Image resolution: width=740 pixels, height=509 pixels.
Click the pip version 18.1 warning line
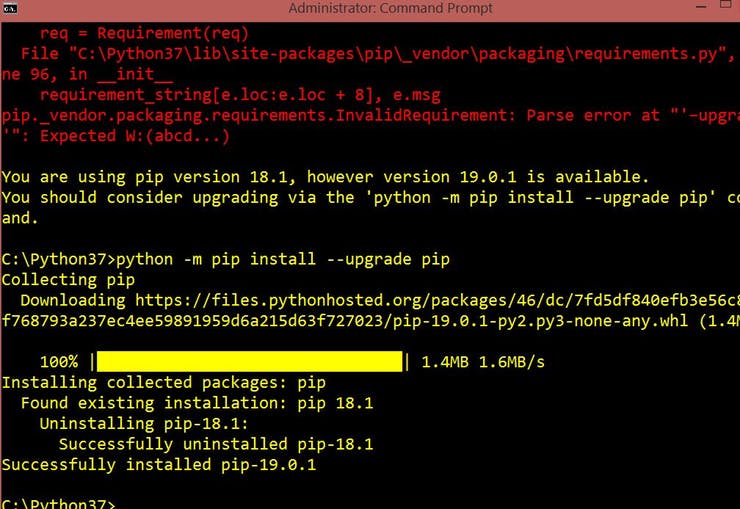pos(325,177)
